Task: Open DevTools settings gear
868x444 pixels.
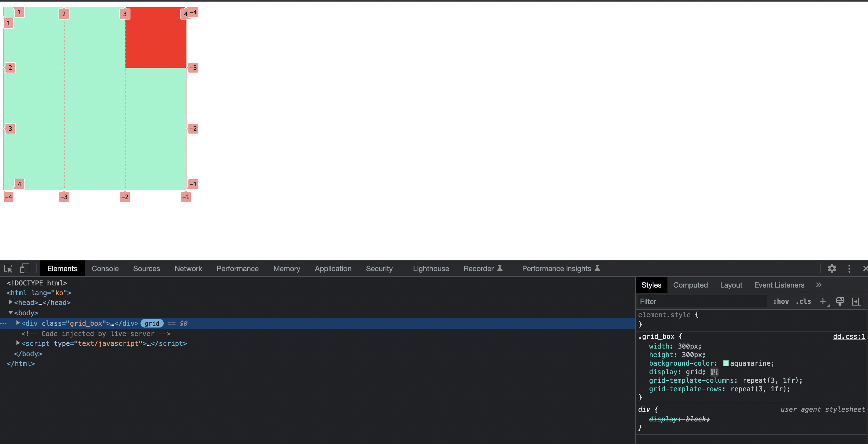Action: point(832,269)
